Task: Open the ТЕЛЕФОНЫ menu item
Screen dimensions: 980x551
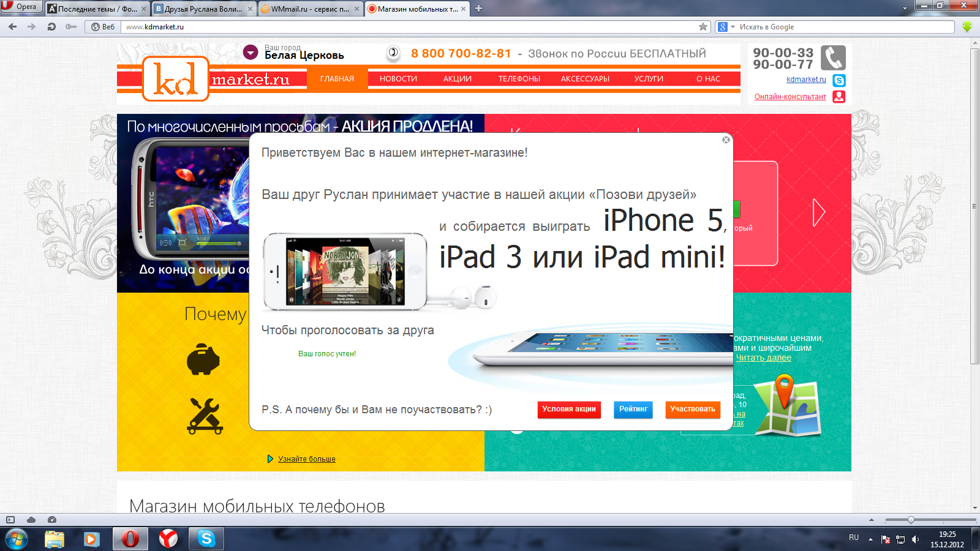Action: (519, 79)
